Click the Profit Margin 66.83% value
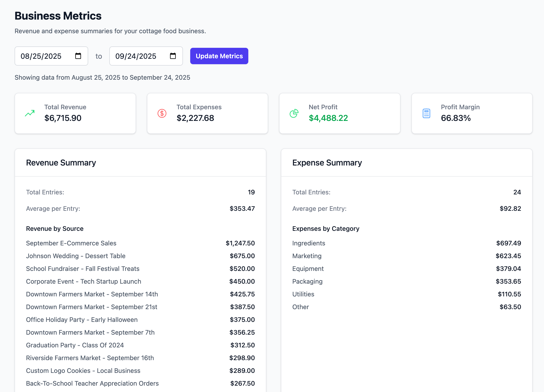The height and width of the screenshot is (392, 544). [x=456, y=118]
